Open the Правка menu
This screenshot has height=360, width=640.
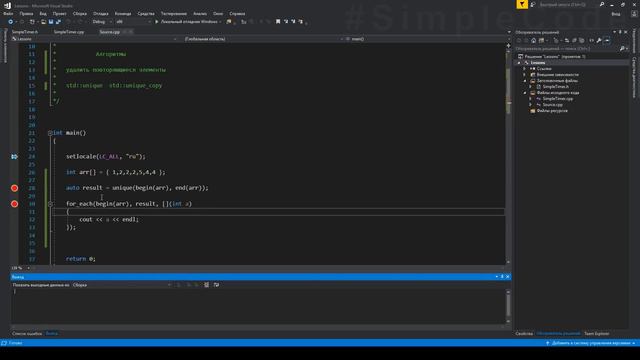[26, 13]
